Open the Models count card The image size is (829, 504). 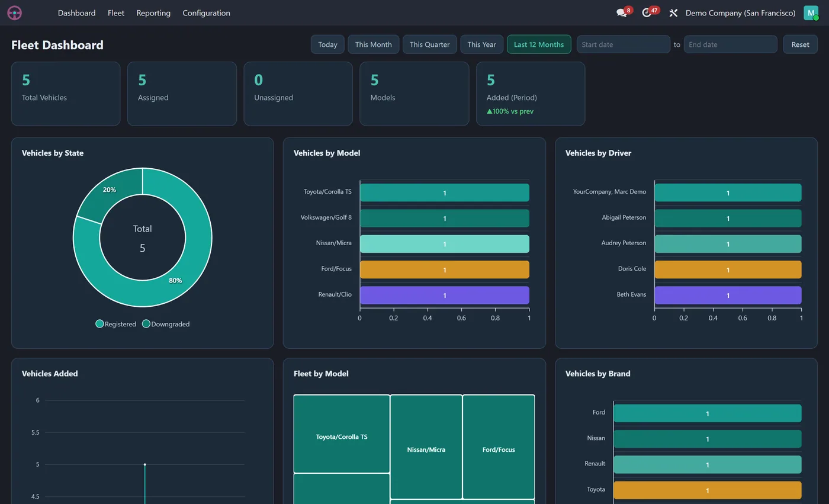[414, 94]
